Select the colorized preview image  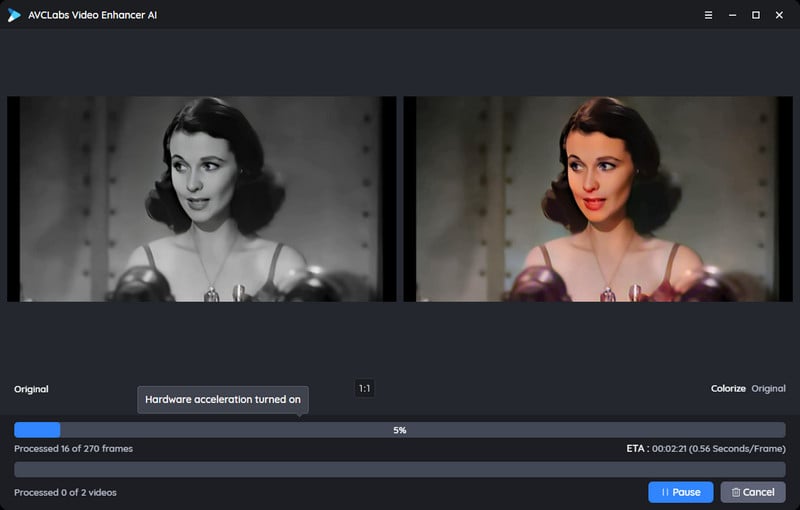(598, 199)
